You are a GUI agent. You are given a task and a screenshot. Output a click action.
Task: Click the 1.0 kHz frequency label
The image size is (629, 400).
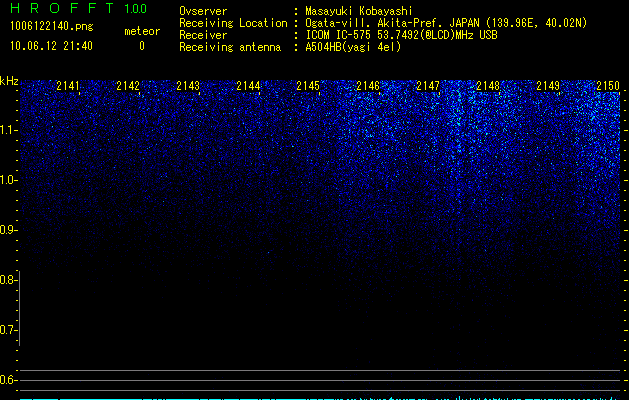pyautogui.click(x=7, y=180)
